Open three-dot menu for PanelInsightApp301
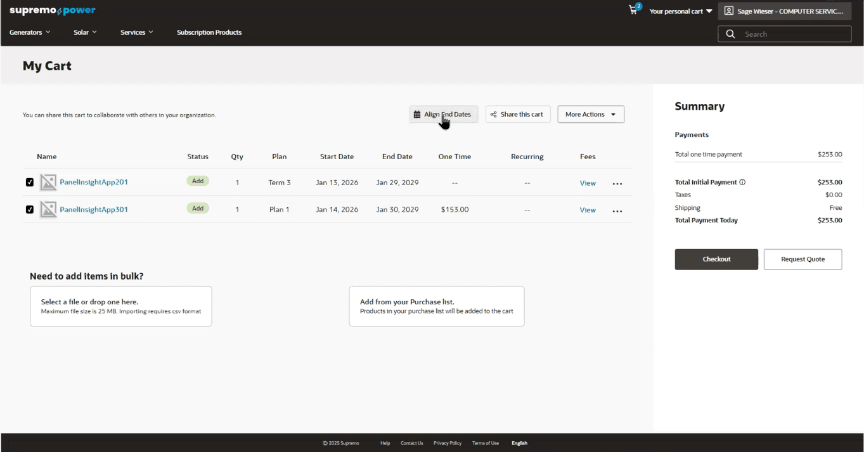 (617, 211)
